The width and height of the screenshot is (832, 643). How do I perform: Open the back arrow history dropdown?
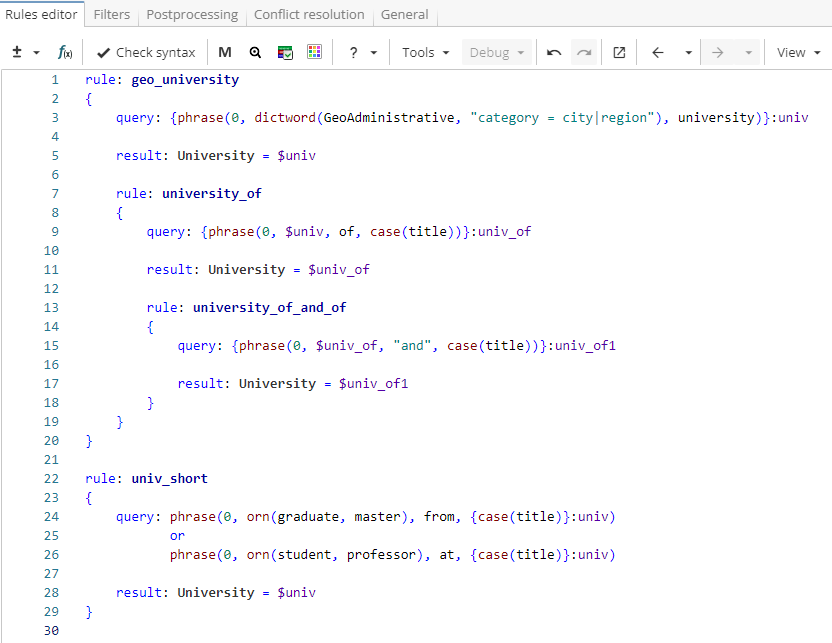point(688,52)
